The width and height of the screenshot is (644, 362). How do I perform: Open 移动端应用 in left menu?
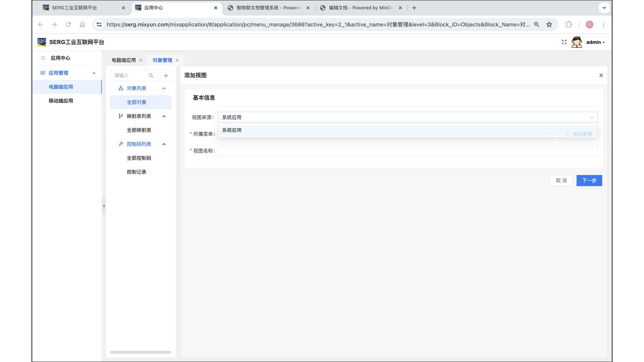click(x=61, y=101)
